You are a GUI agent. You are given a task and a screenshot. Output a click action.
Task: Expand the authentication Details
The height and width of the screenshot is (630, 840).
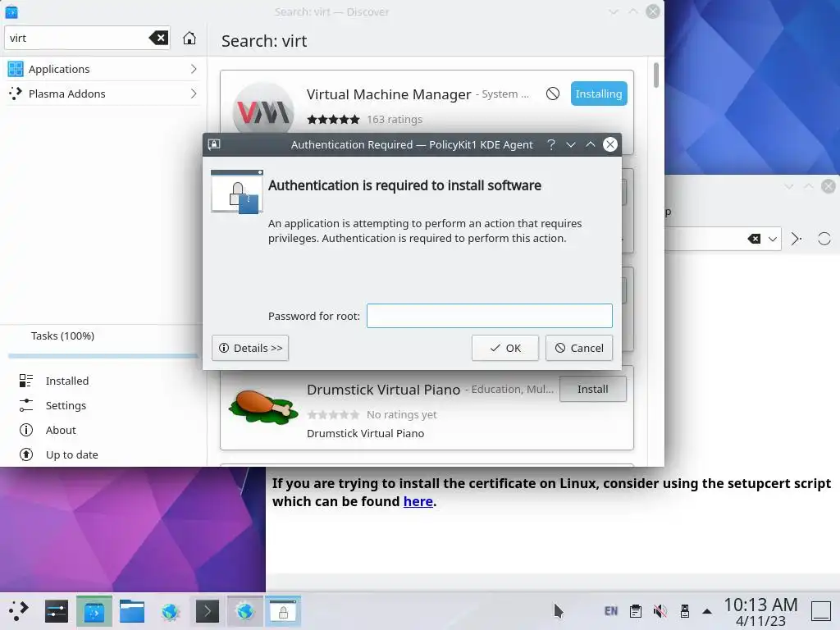[x=250, y=348]
